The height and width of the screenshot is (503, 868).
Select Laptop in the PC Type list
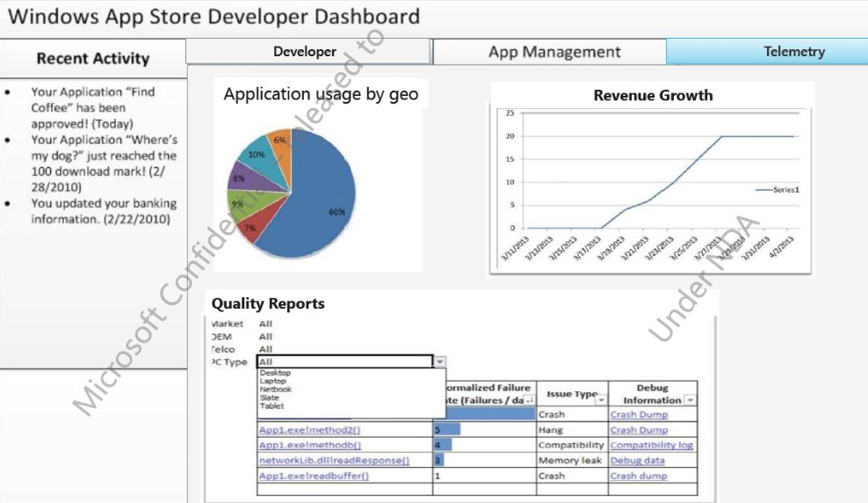pos(274,381)
